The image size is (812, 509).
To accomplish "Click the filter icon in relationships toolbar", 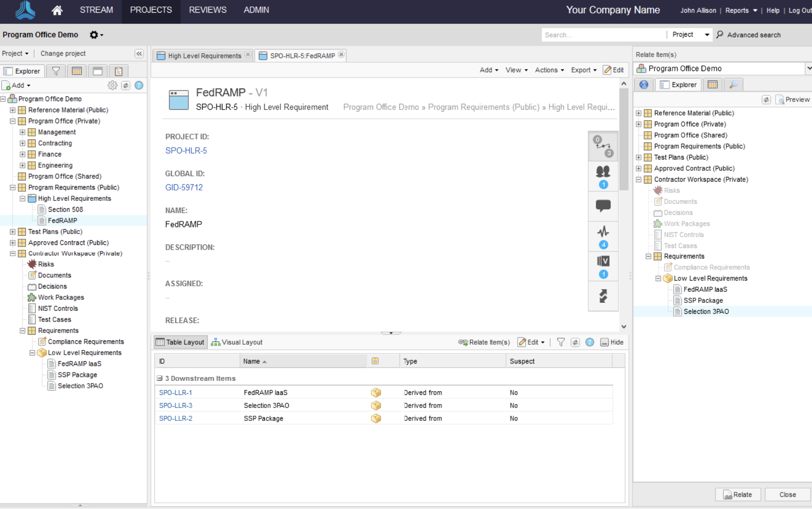I will point(561,342).
